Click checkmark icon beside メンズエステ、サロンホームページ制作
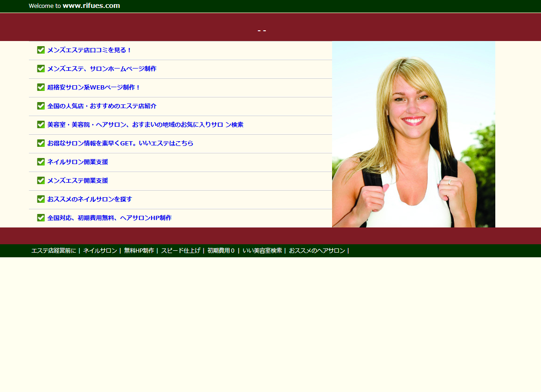Image resolution: width=541 pixels, height=392 pixels. 41,69
